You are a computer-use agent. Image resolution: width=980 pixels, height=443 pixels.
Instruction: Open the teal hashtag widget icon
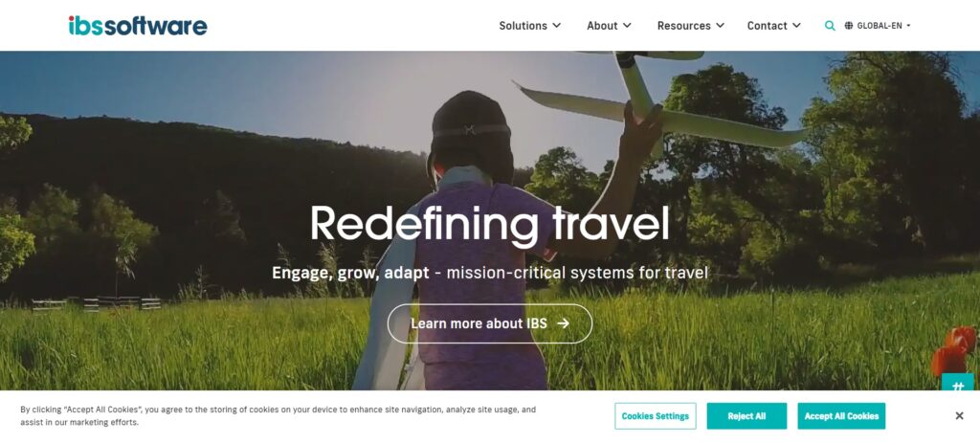coord(957,384)
